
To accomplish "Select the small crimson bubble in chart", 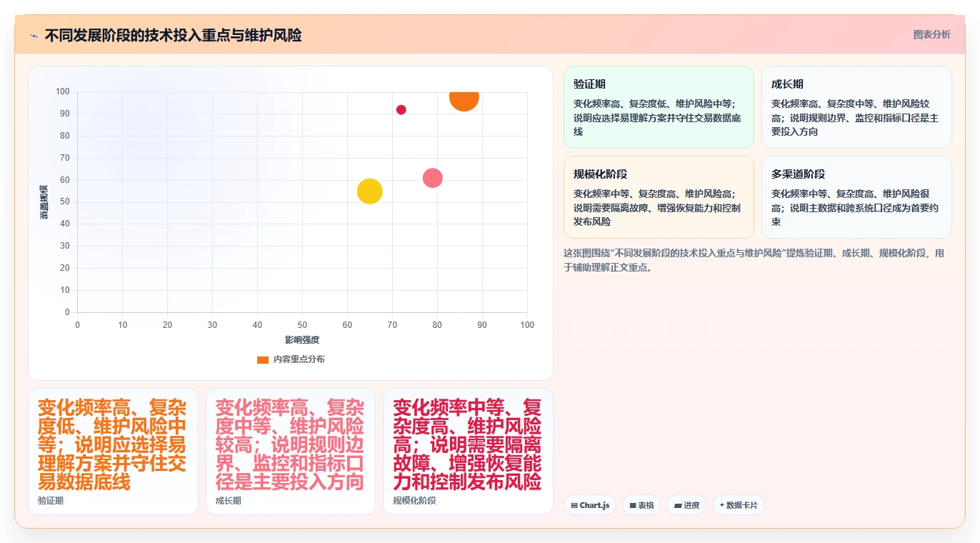I will click(x=401, y=110).
